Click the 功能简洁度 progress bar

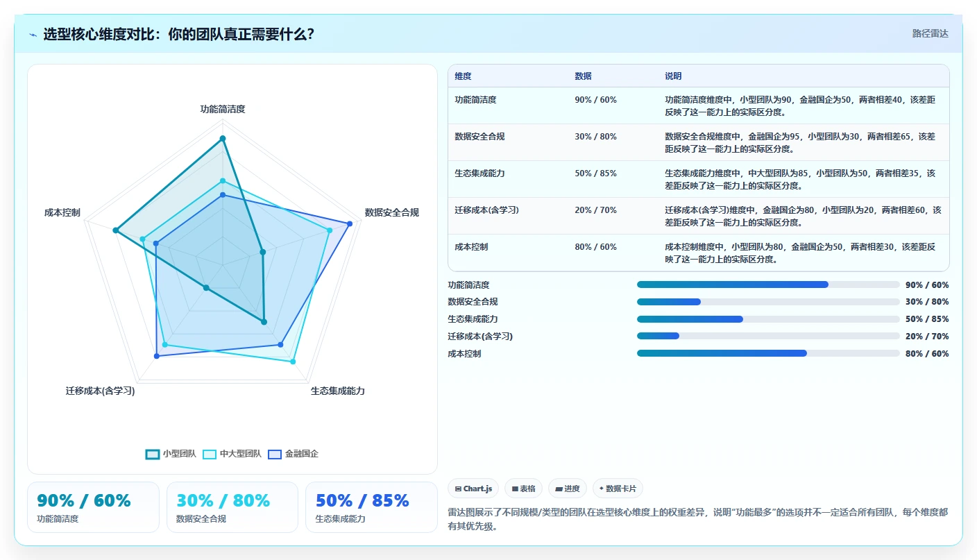pos(768,285)
